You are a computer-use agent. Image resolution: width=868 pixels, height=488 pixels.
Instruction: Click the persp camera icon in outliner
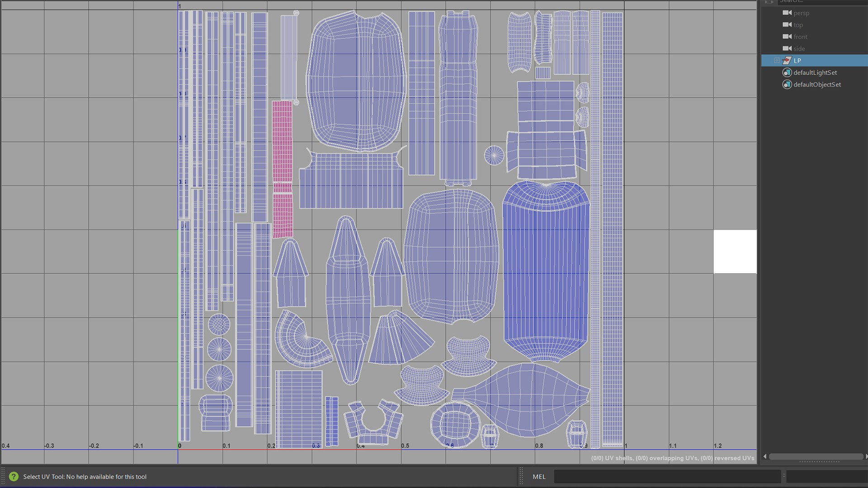click(787, 13)
